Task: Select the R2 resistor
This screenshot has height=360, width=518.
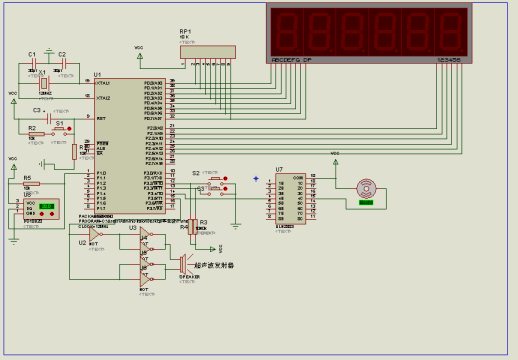Action: click(37, 134)
